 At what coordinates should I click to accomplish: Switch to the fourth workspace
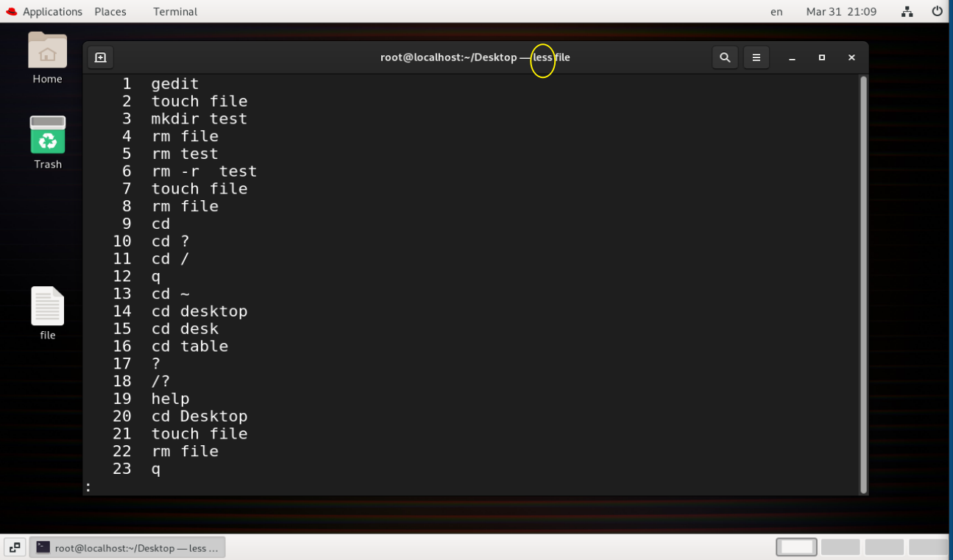point(929,547)
